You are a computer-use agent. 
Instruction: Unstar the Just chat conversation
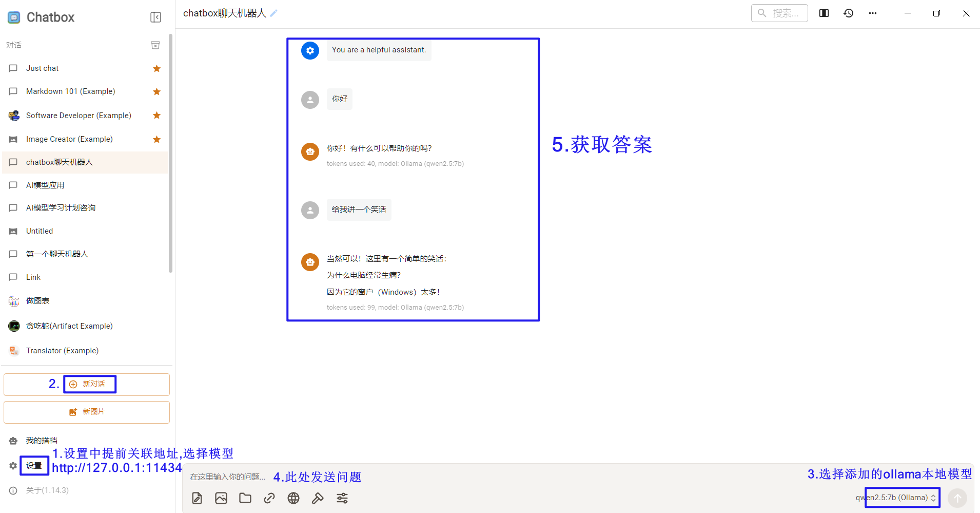pos(157,68)
